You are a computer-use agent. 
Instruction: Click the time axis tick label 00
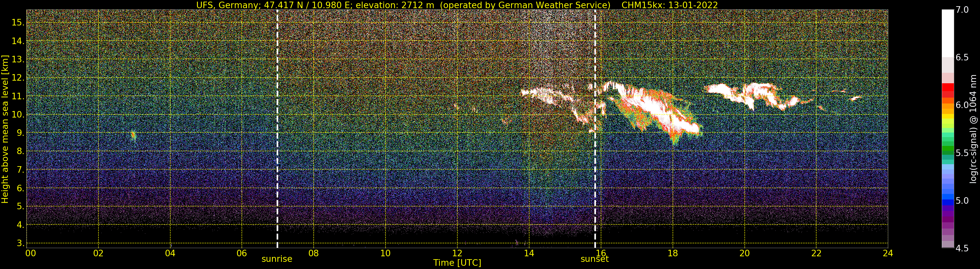point(30,253)
